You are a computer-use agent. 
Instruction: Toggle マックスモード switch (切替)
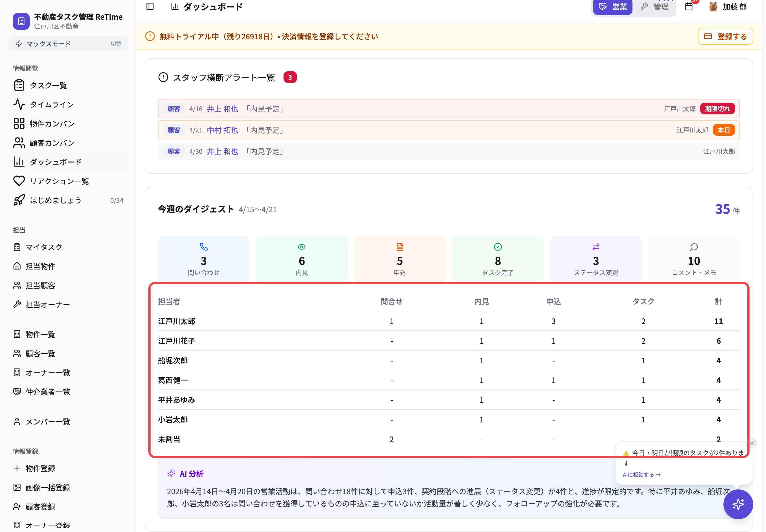pyautogui.click(x=116, y=44)
